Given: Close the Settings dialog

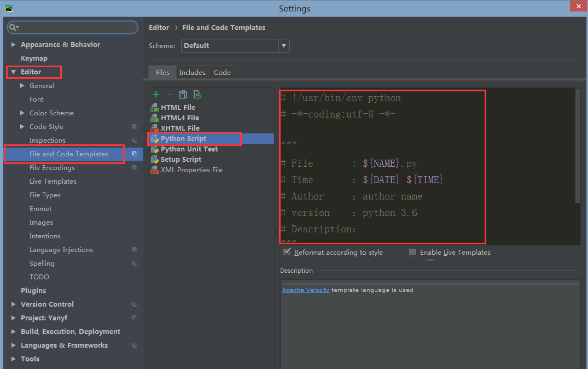Looking at the screenshot, I should [x=578, y=7].
